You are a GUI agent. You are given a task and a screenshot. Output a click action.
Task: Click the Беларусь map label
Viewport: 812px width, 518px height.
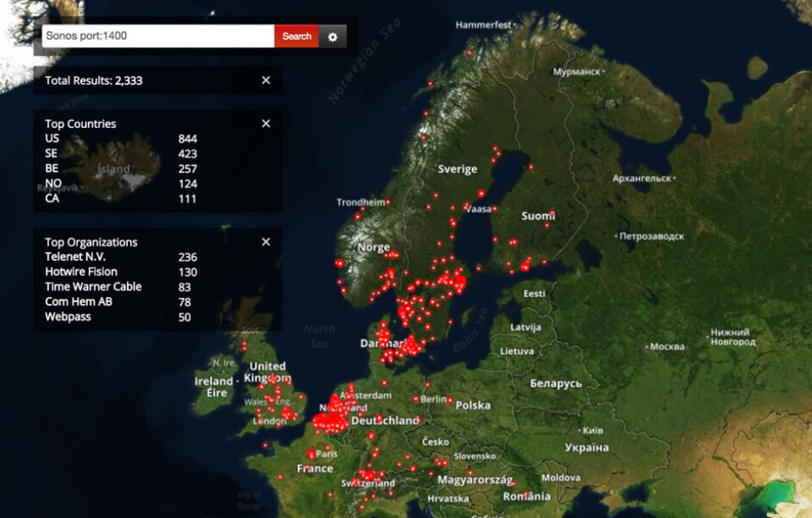tap(556, 383)
